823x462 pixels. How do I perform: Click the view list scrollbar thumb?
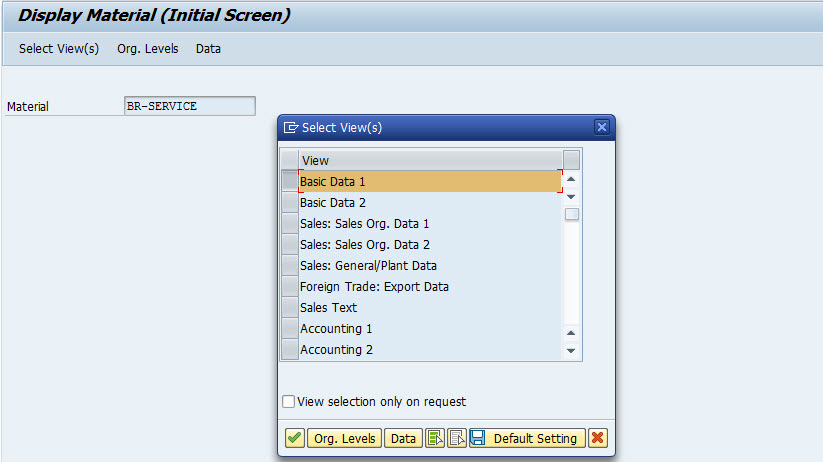[x=572, y=214]
